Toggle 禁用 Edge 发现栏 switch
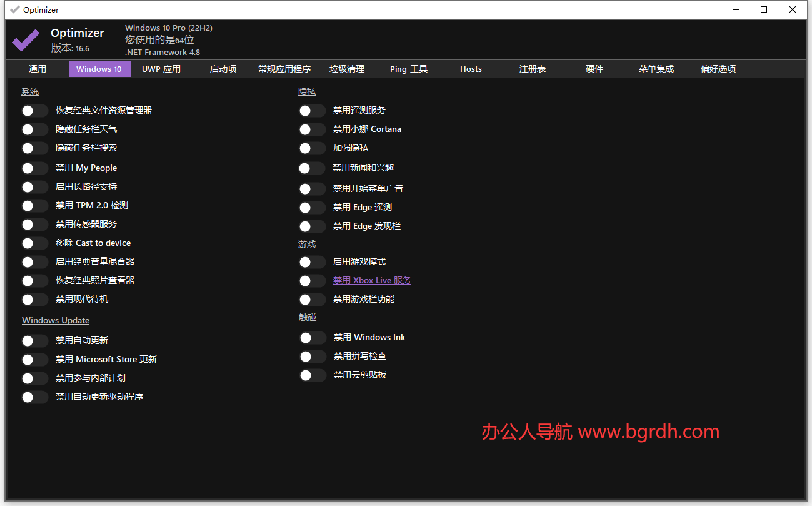 click(x=312, y=226)
